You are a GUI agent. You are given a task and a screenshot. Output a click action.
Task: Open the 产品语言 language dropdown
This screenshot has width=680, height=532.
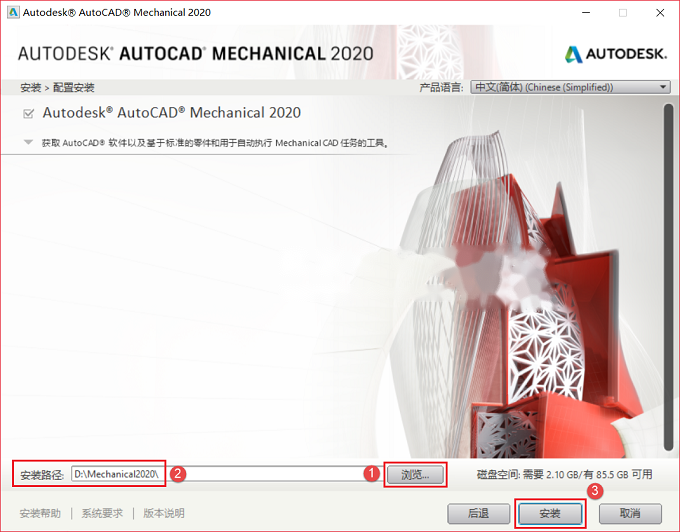[x=570, y=87]
